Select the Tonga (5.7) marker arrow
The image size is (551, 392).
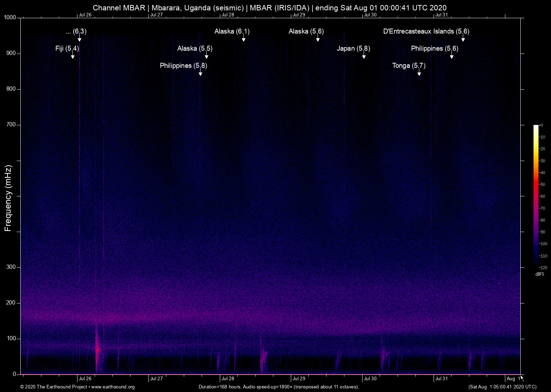click(419, 72)
